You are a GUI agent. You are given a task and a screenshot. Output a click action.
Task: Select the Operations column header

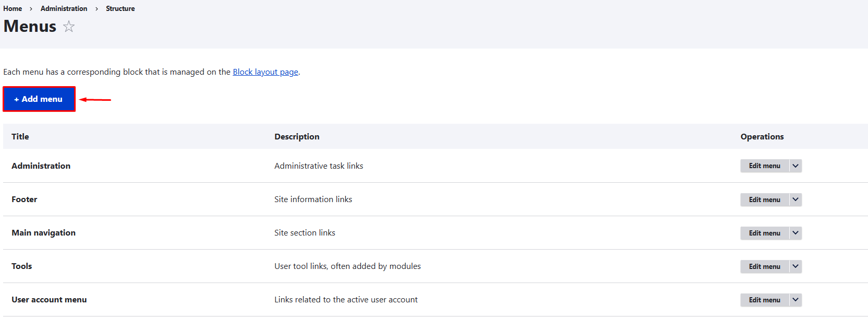762,136
